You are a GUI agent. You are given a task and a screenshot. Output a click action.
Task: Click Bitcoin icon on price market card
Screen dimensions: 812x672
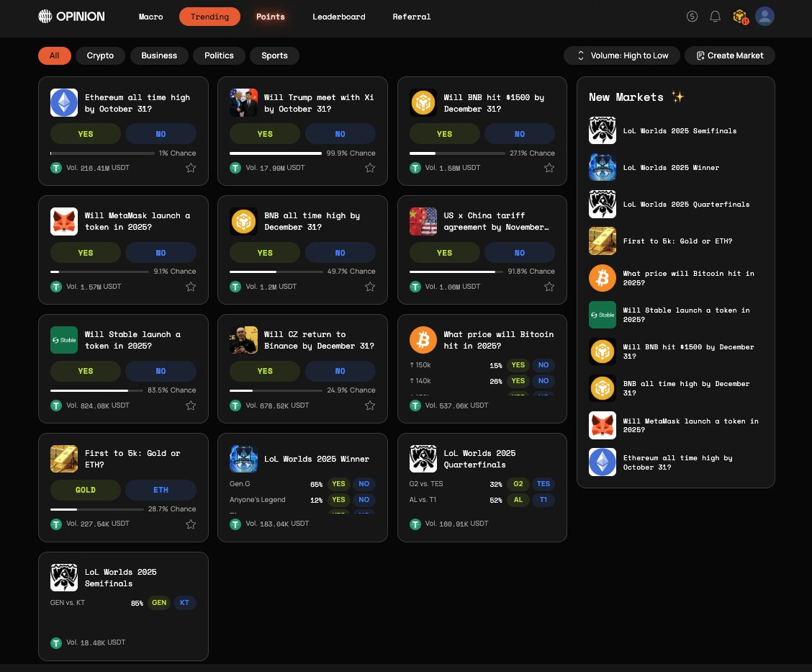423,340
